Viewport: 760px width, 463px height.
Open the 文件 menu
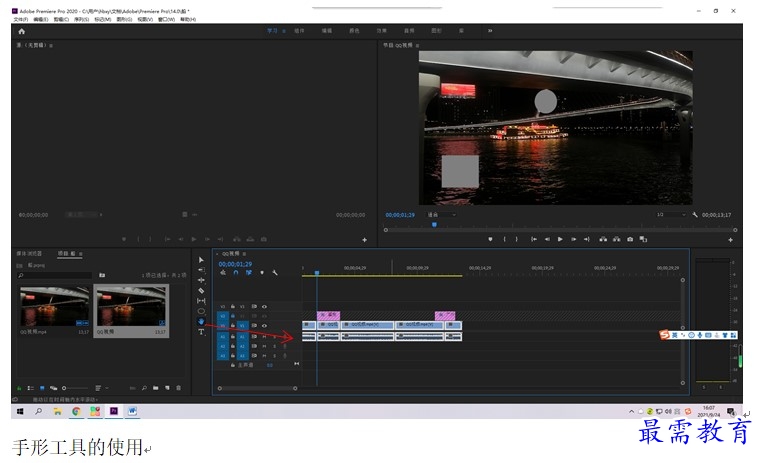(x=21, y=19)
